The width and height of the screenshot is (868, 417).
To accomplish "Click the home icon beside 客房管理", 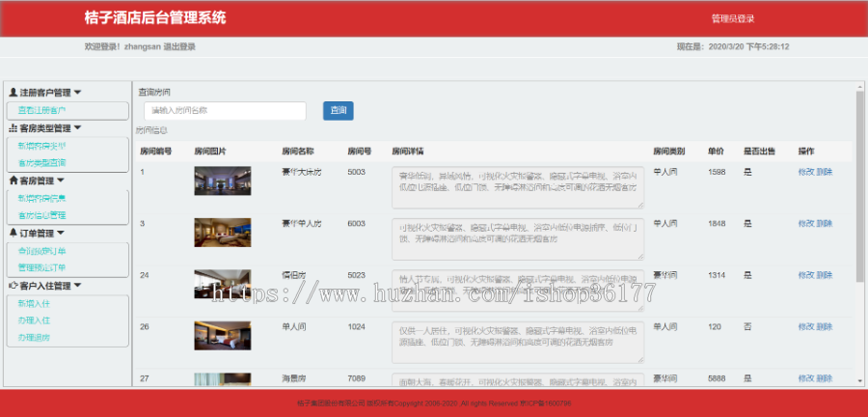I will point(14,180).
